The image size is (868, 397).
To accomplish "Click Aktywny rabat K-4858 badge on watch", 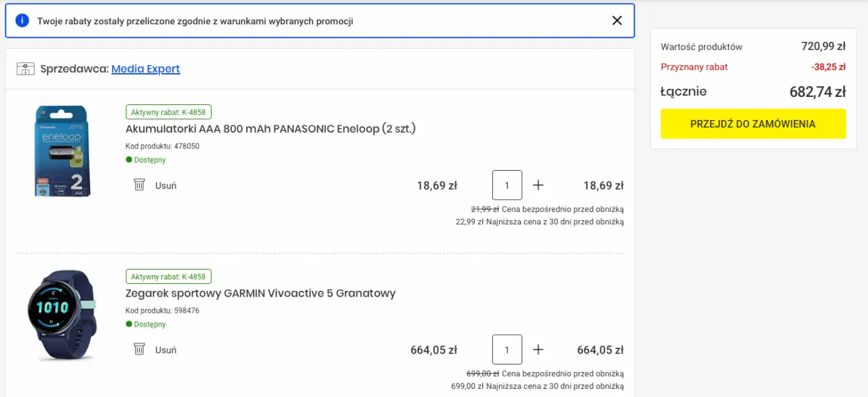I will pos(169,276).
